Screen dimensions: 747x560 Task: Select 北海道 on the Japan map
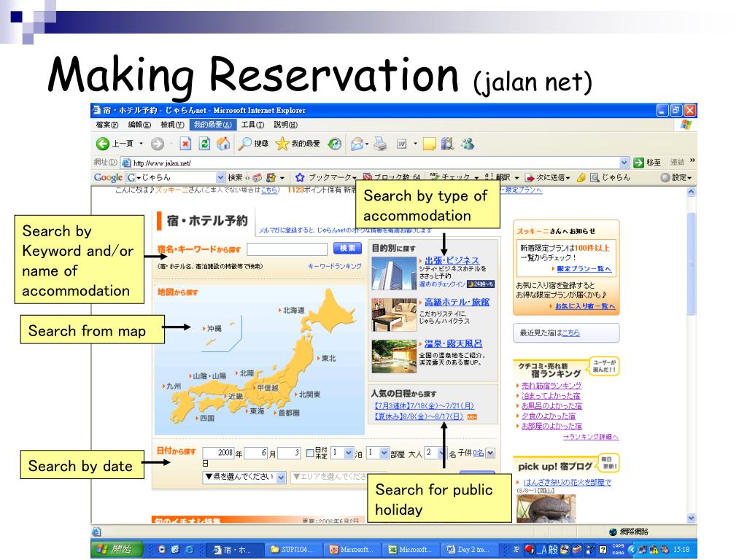[293, 311]
